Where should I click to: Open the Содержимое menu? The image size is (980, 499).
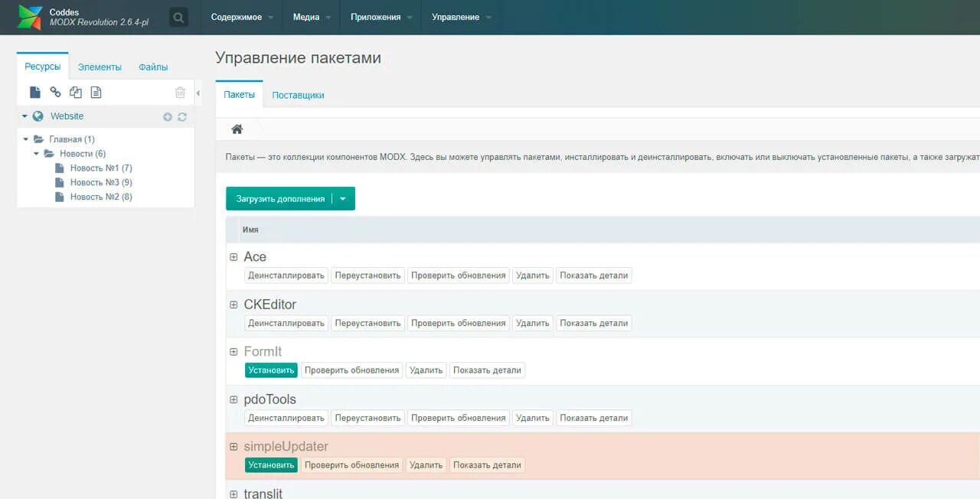click(242, 17)
